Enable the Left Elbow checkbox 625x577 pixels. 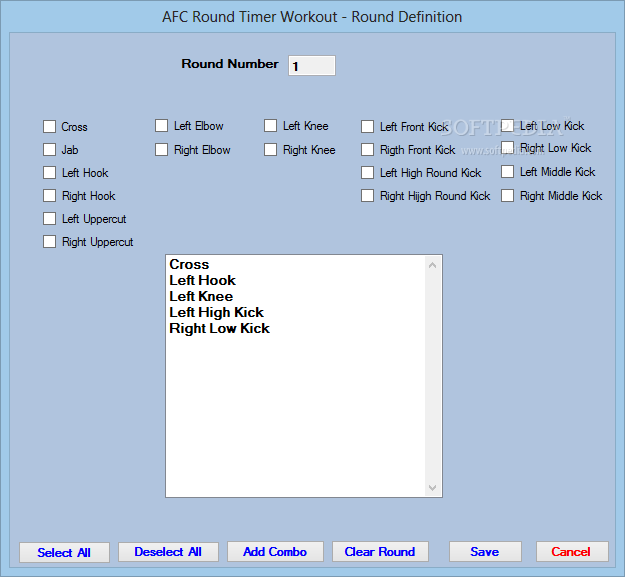click(x=161, y=126)
